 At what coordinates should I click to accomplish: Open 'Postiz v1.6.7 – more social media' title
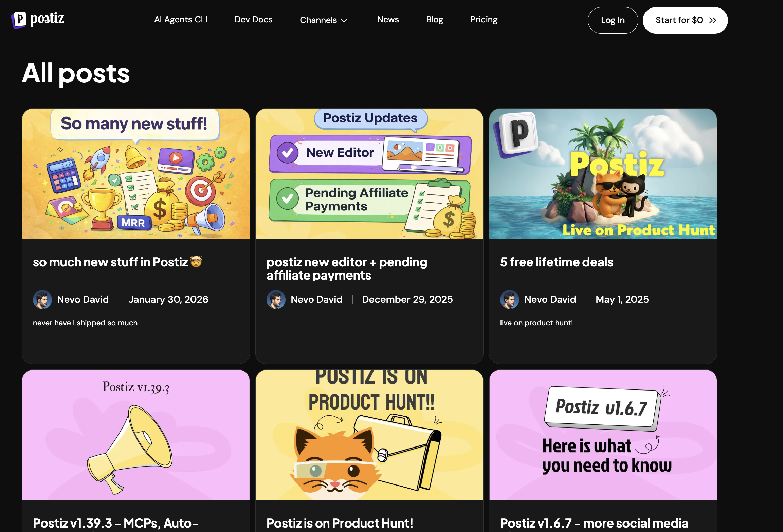click(x=594, y=523)
